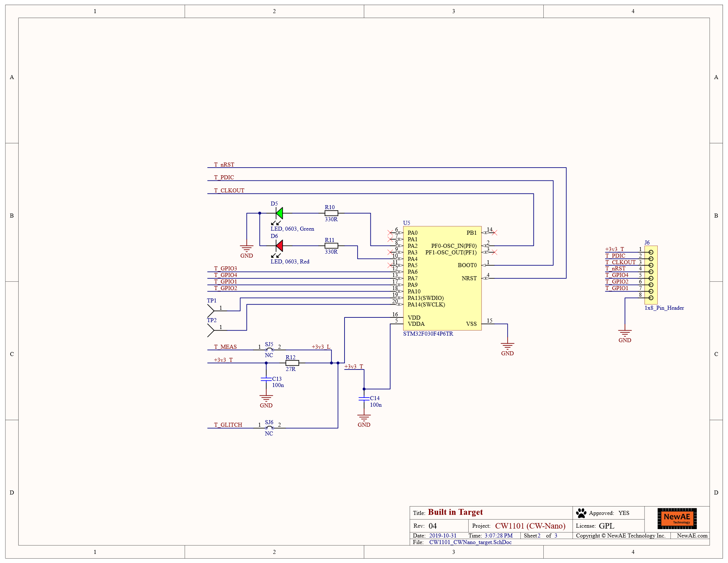Screen dimensions: 728x563
Task: Click the T_nRST net label
Action: (224, 165)
